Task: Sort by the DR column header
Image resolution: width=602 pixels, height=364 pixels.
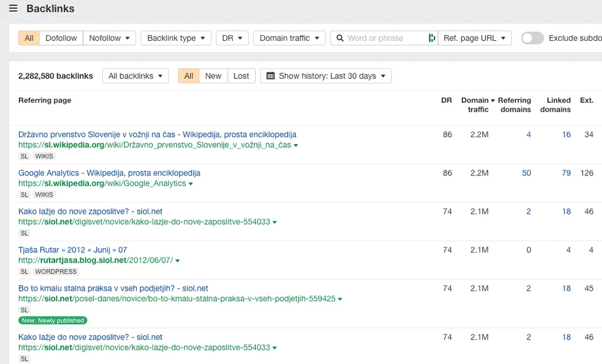Action: tap(446, 100)
